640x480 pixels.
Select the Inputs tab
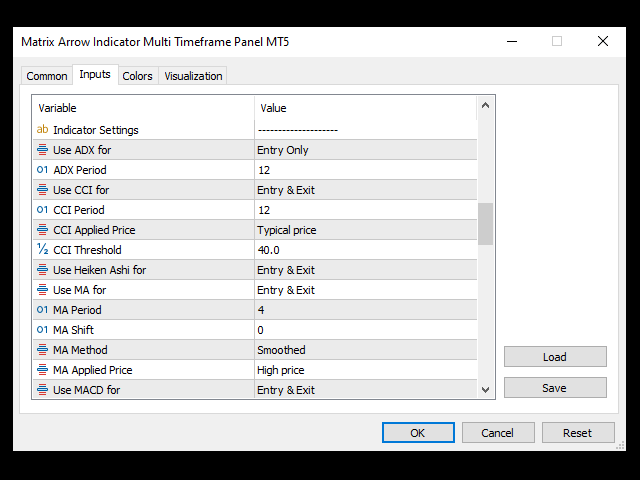(95, 74)
